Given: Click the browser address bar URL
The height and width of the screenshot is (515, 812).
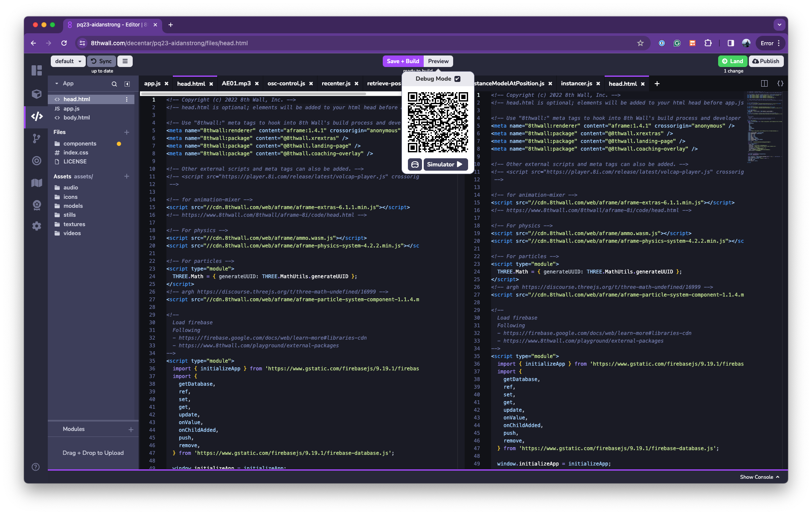Looking at the screenshot, I should coord(169,43).
